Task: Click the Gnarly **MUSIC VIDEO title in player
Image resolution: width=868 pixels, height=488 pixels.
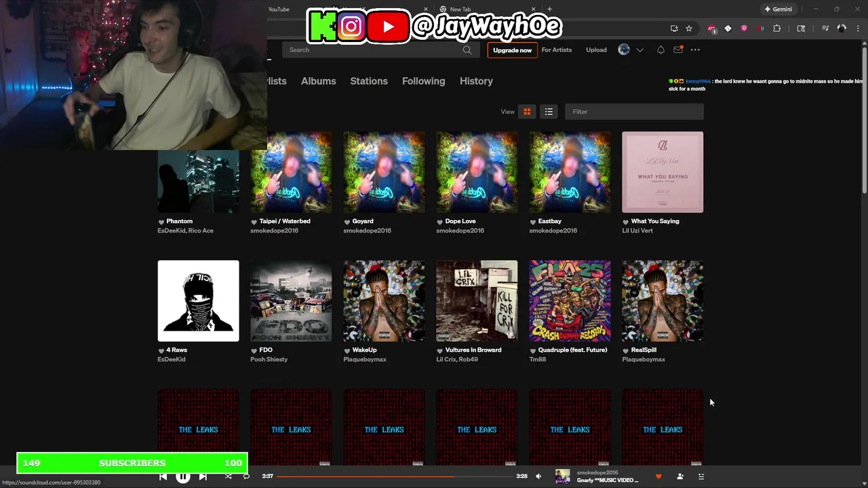Action: [608, 481]
